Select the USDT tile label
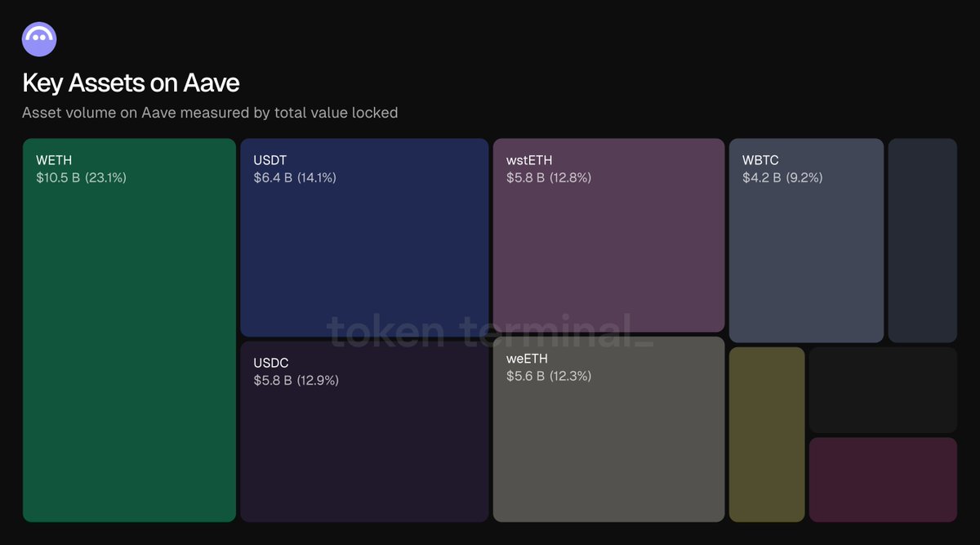The width and height of the screenshot is (980, 545). (270, 160)
